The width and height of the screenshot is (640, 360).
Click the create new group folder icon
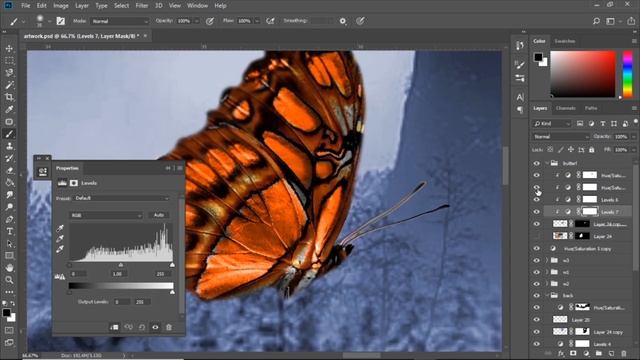point(598,353)
